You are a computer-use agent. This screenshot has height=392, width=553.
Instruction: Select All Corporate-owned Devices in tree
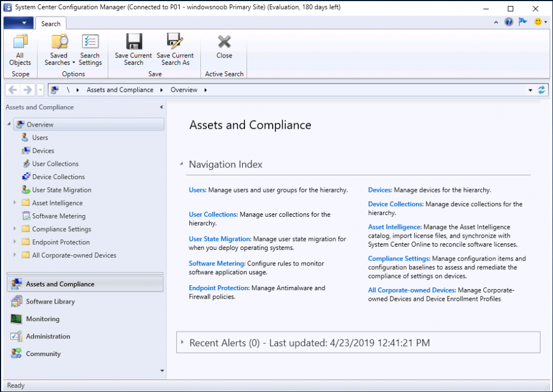tap(69, 255)
